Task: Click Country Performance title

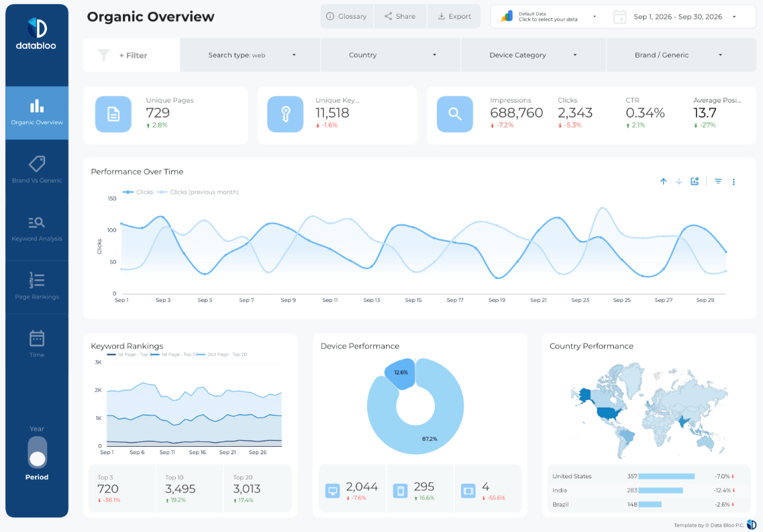Action: click(x=591, y=346)
